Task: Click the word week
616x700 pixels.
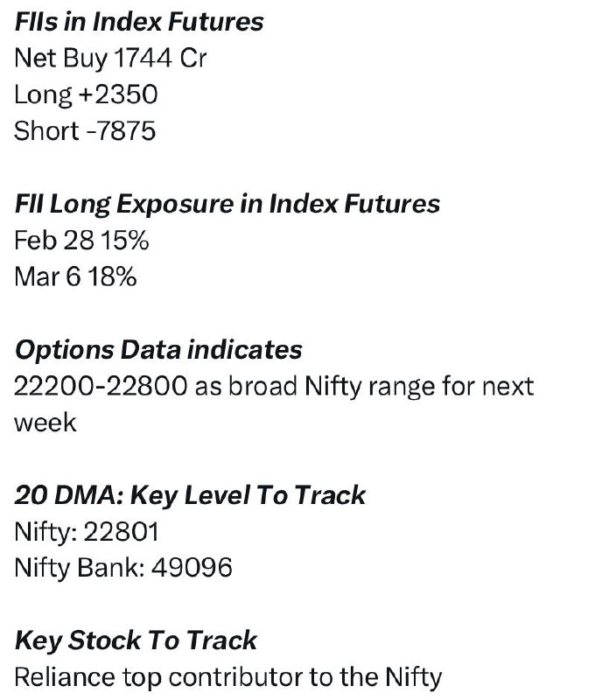Action: (x=45, y=423)
